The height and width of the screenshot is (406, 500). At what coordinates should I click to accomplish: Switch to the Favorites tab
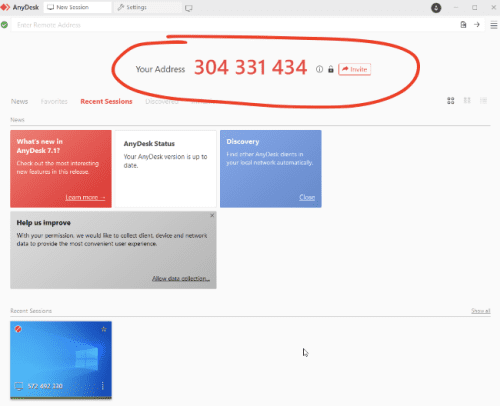click(54, 101)
